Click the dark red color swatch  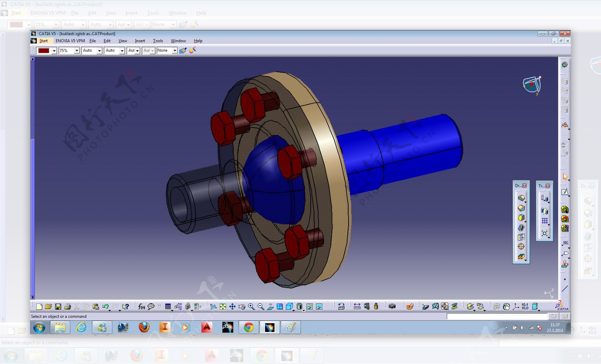point(44,51)
